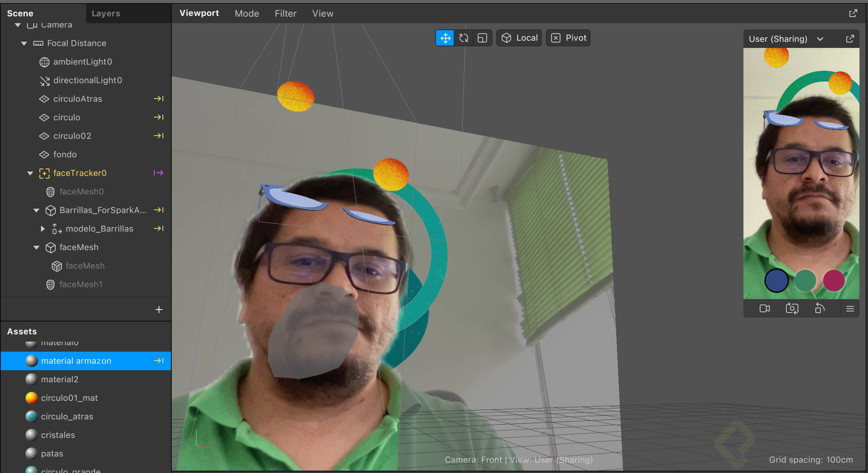868x473 pixels.
Task: Toggle the Pivot mode button
Action: click(568, 38)
